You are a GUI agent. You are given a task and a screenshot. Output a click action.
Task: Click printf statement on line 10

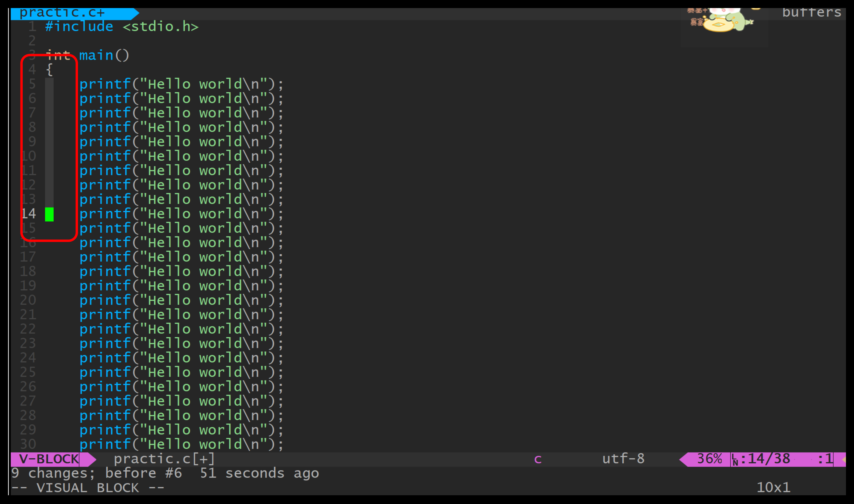(181, 156)
